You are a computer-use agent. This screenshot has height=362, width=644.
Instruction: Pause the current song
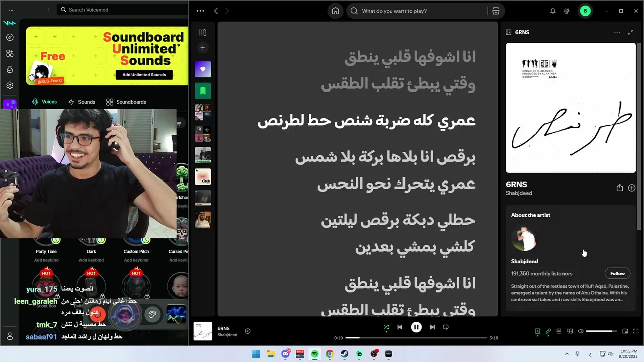pyautogui.click(x=416, y=327)
